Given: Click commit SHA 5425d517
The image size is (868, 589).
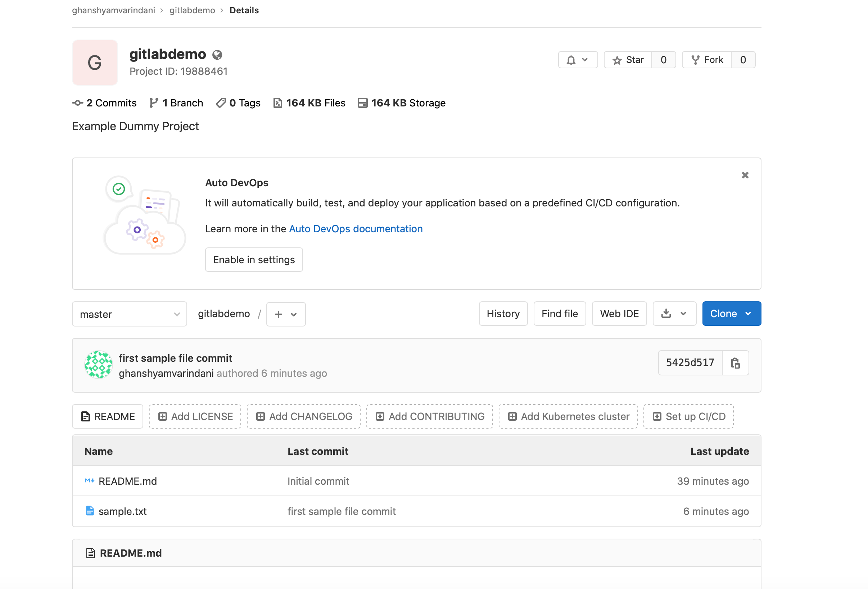Looking at the screenshot, I should point(690,362).
